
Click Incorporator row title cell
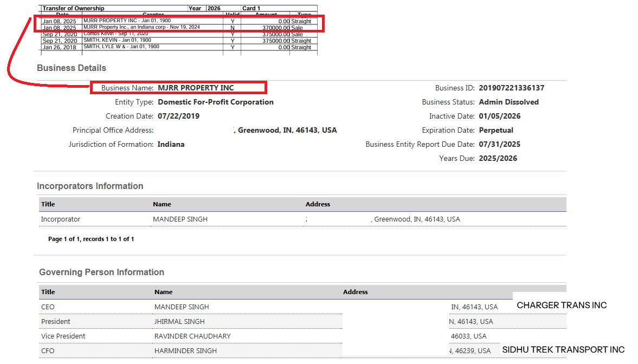pos(61,219)
